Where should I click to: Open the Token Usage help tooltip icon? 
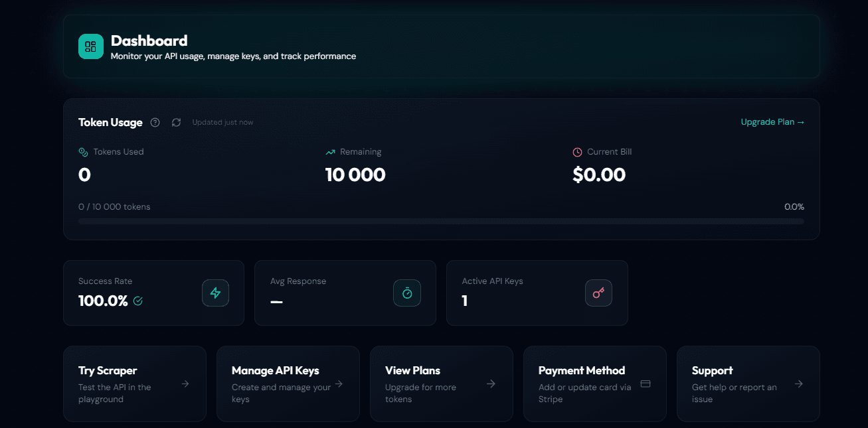[x=155, y=122]
